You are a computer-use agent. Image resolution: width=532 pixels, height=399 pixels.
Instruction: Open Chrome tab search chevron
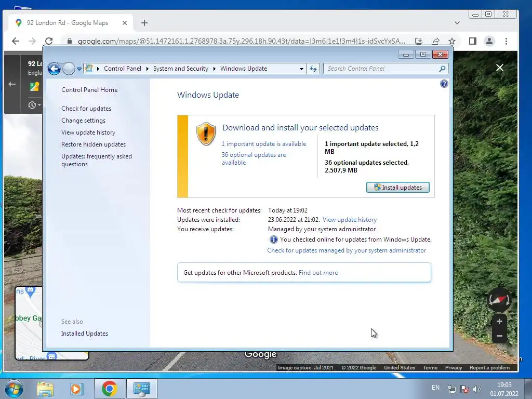click(457, 23)
